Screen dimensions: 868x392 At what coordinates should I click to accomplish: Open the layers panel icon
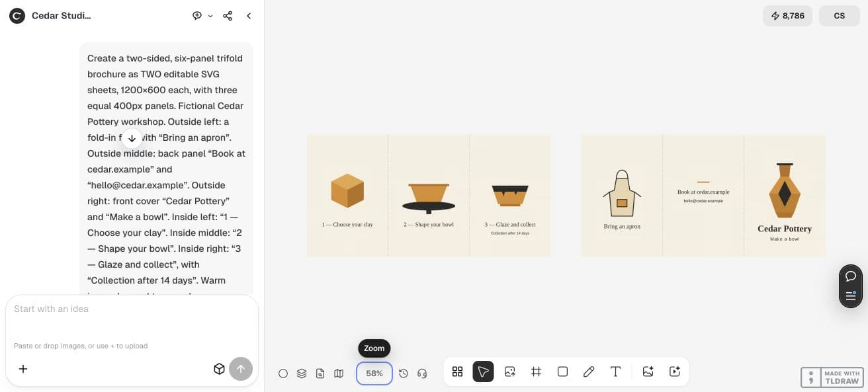(302, 373)
